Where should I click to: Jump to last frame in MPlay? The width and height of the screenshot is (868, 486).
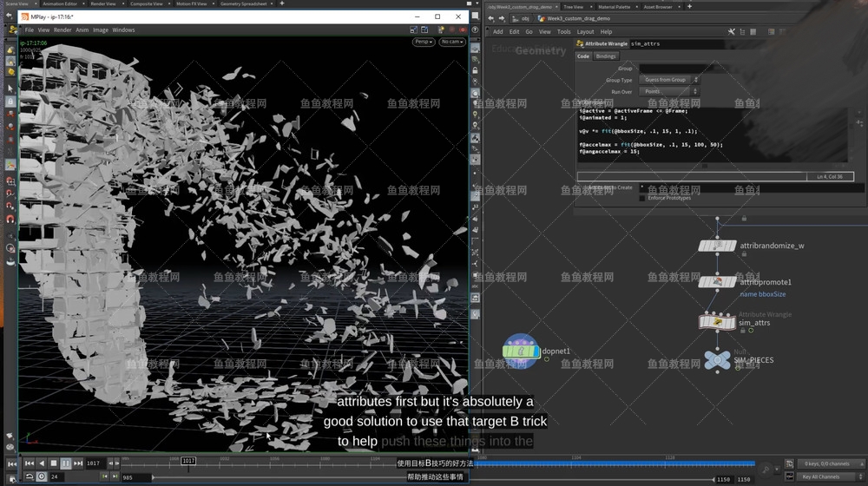[x=78, y=463]
